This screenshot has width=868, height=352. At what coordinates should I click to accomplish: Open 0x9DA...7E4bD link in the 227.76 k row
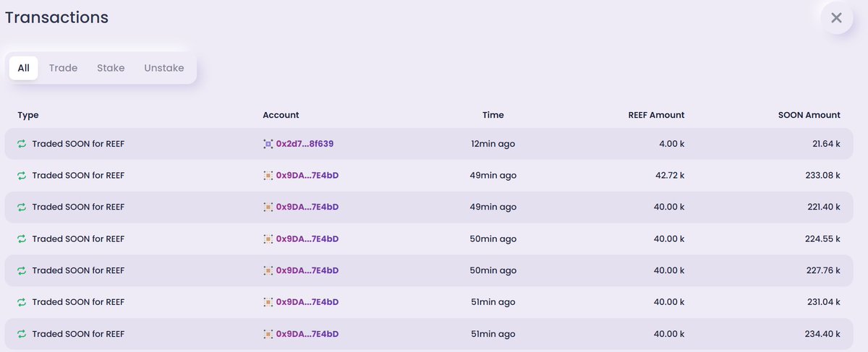point(307,270)
